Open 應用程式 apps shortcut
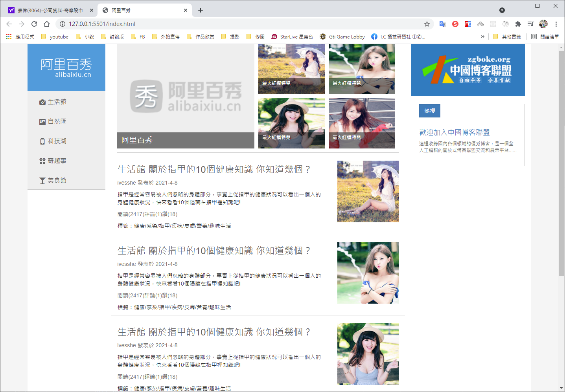 (20, 37)
